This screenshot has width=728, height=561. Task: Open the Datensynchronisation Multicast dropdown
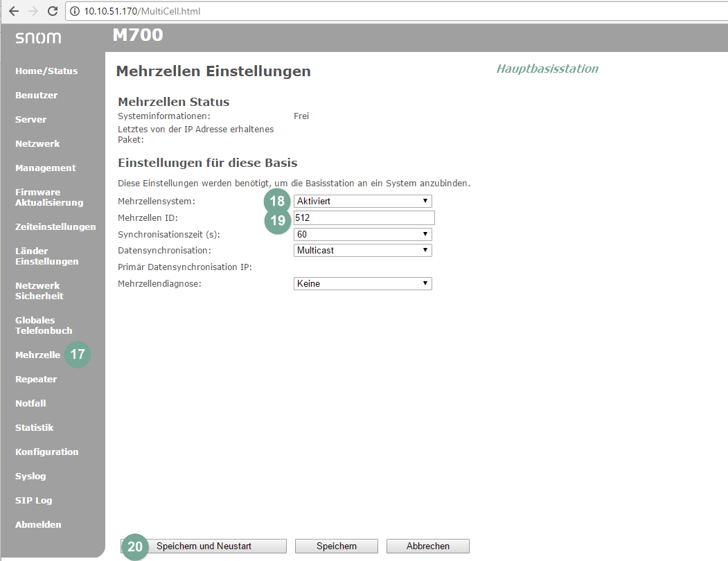click(362, 251)
